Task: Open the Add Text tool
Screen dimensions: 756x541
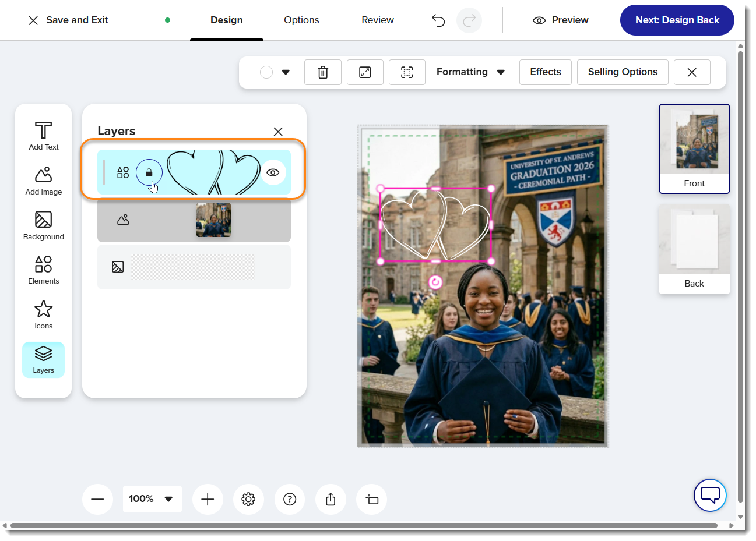Action: (43, 136)
